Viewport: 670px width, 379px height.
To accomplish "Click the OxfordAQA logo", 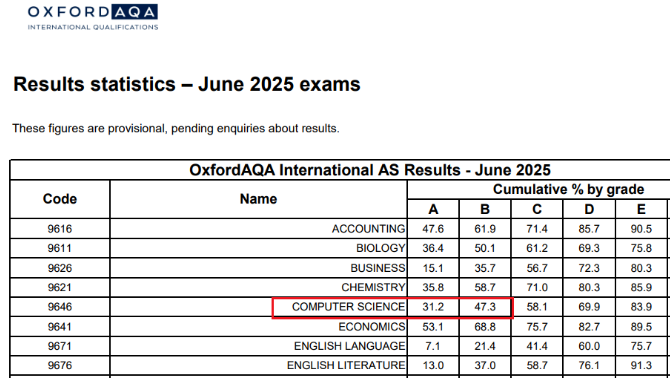I will tap(93, 17).
